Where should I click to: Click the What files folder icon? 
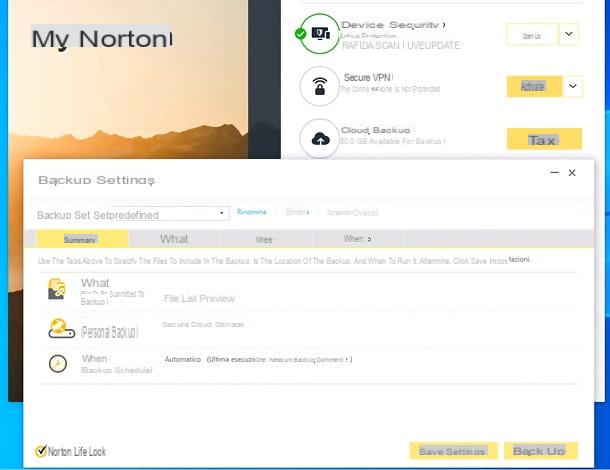click(x=57, y=289)
